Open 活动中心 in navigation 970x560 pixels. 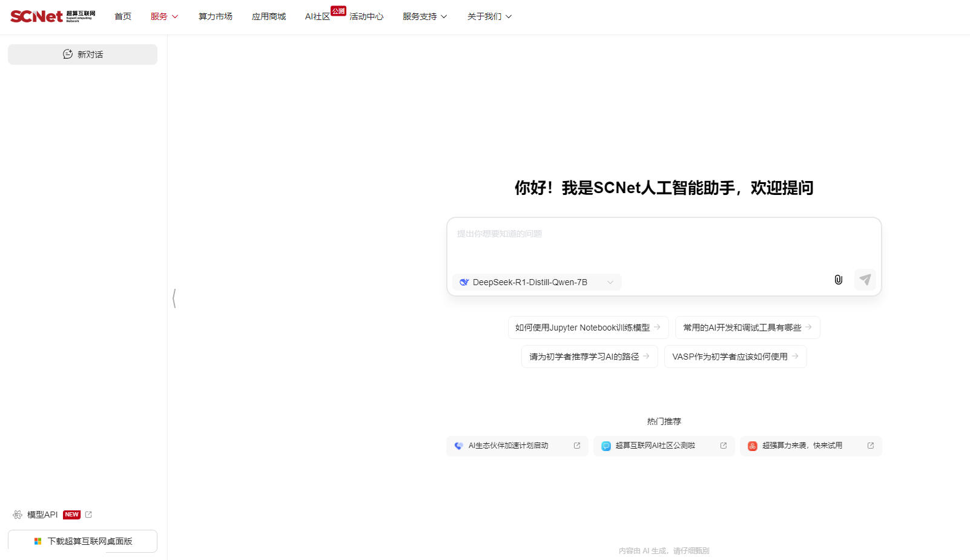click(366, 16)
